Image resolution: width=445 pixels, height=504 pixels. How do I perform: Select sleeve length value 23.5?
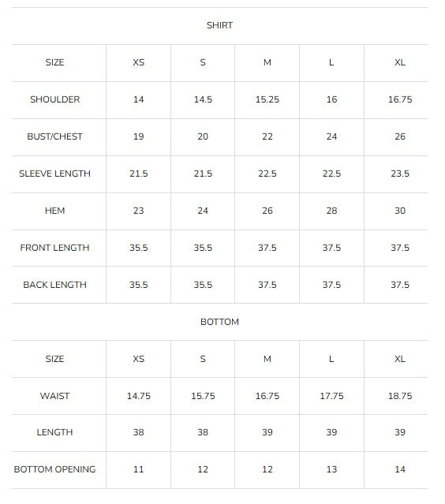coord(400,174)
